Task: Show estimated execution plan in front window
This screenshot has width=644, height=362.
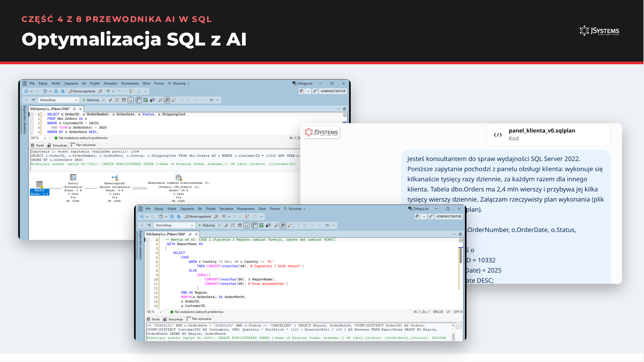Action: [x=233, y=225]
